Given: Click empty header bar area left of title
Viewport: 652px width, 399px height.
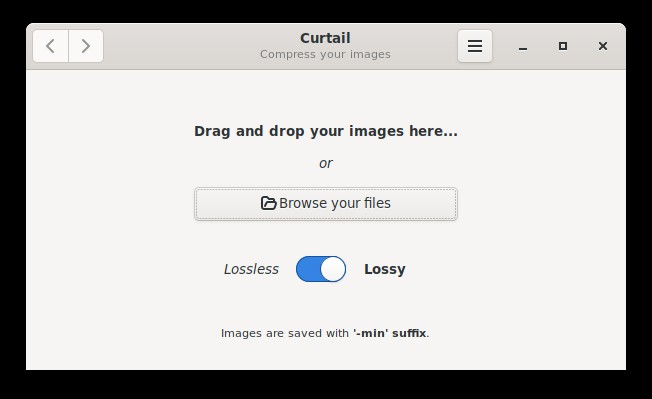Looking at the screenshot, I should click(179, 46).
